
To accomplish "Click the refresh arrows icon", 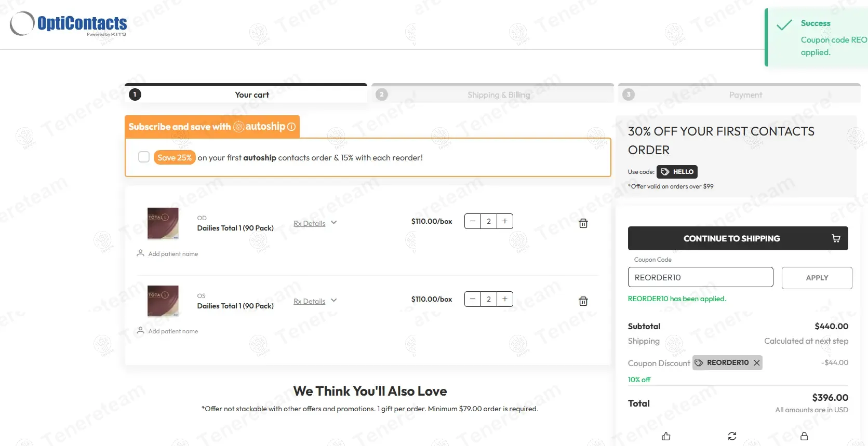I will click(x=732, y=436).
